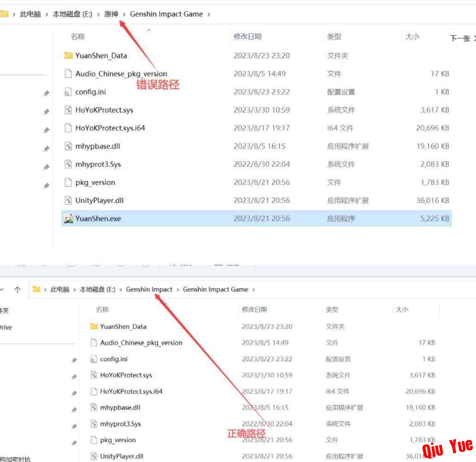
Task: Click the mhyprot3.Sys file icon in the top window
Action: [x=68, y=164]
